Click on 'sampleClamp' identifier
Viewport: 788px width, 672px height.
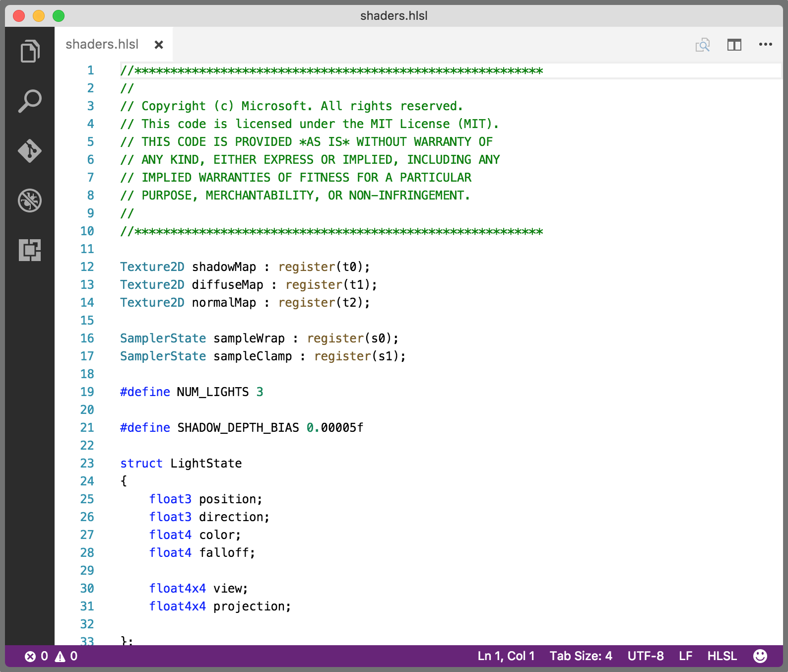point(253,356)
